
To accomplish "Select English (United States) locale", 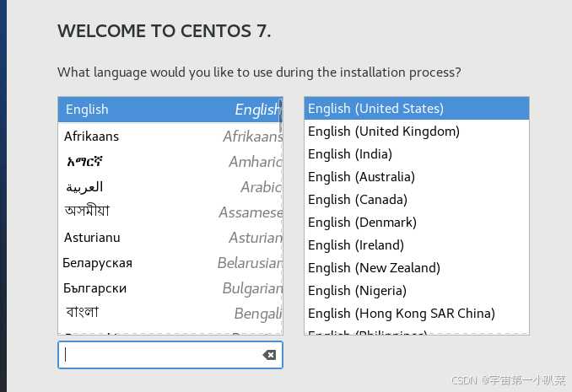I will pos(417,108).
